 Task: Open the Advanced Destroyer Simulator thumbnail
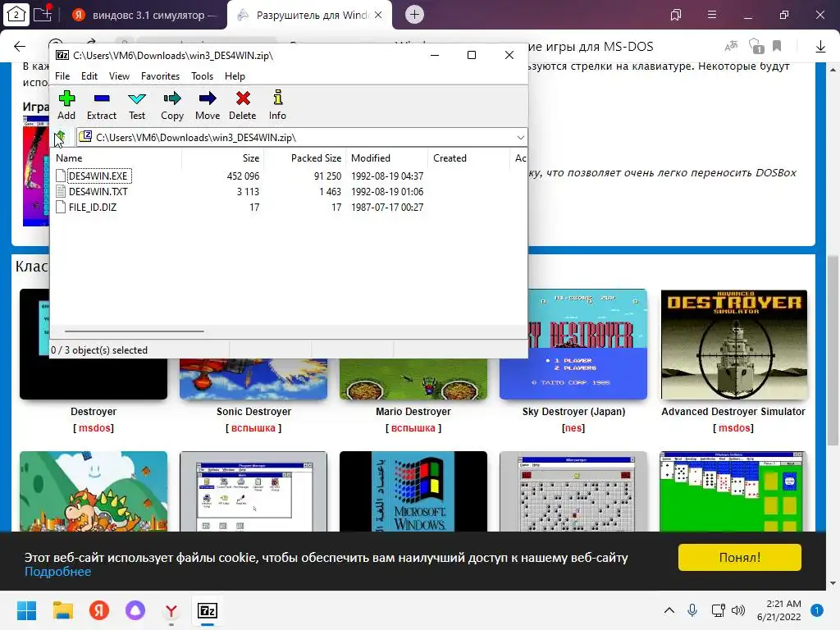click(x=733, y=345)
